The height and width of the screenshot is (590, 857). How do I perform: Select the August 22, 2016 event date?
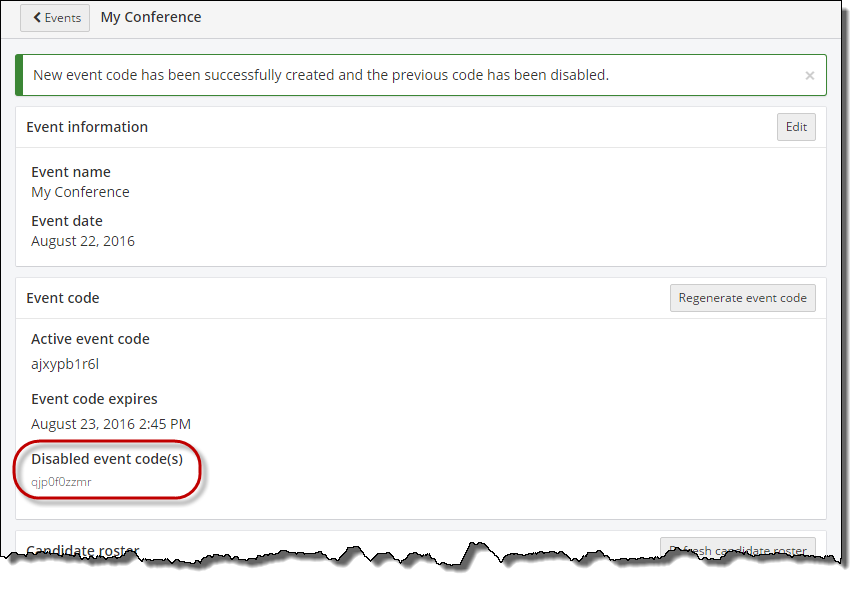click(83, 241)
